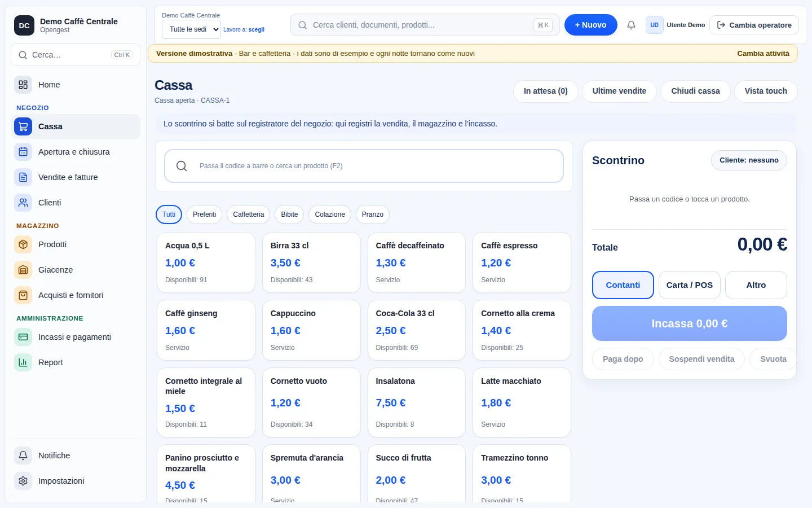Open the Report chart icon
The image size is (812, 508).
(23, 362)
